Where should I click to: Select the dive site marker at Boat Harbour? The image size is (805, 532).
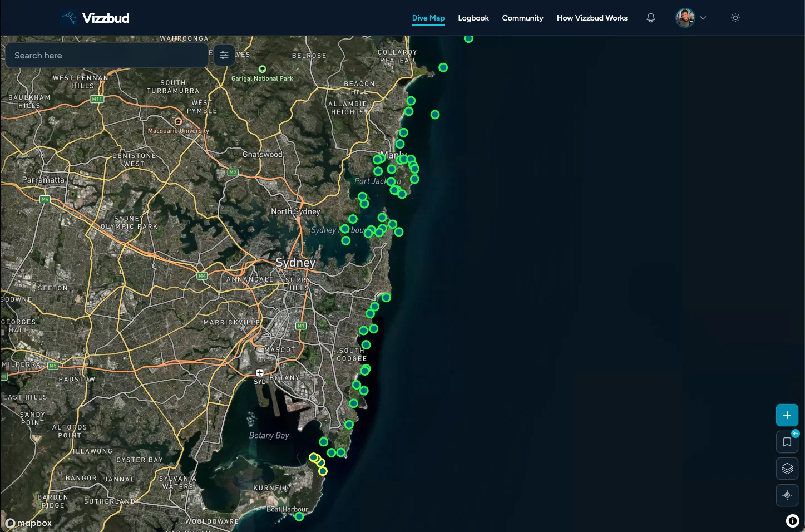pos(299,516)
